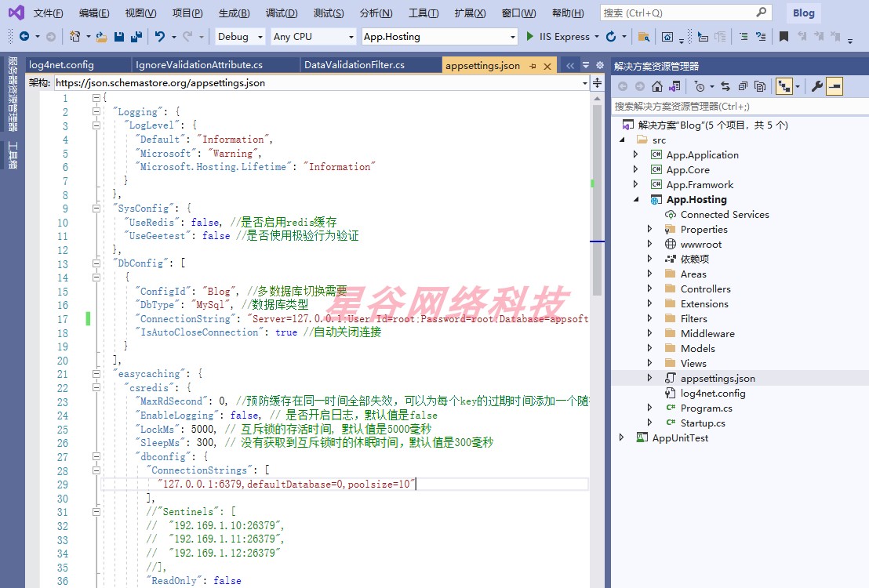
Task: Click the open file folder icon
Action: coord(101,37)
